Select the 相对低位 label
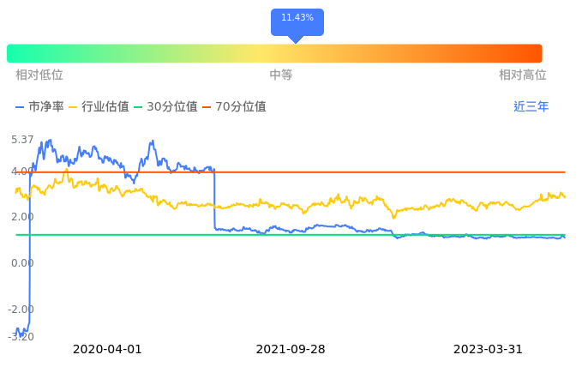The width and height of the screenshot is (588, 379). (x=39, y=75)
